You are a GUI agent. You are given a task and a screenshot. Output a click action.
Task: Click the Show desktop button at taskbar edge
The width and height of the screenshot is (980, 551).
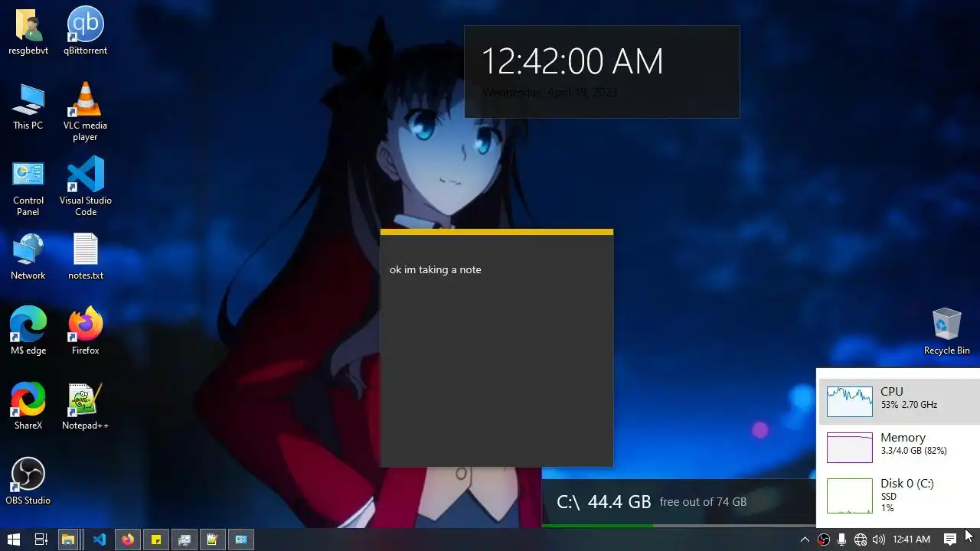coord(978,540)
